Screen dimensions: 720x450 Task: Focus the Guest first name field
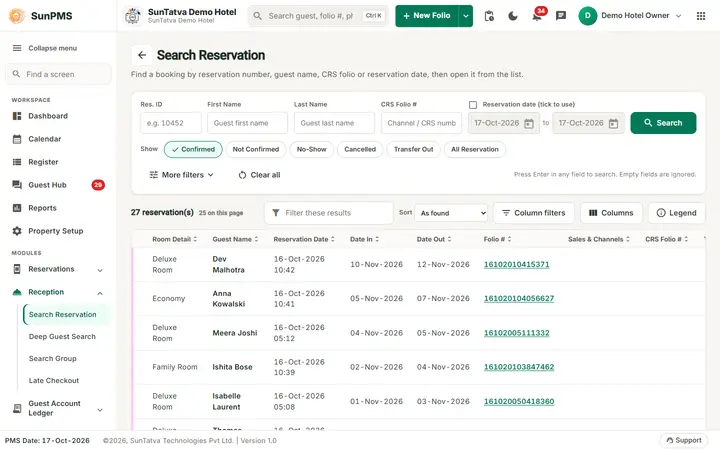click(x=248, y=123)
